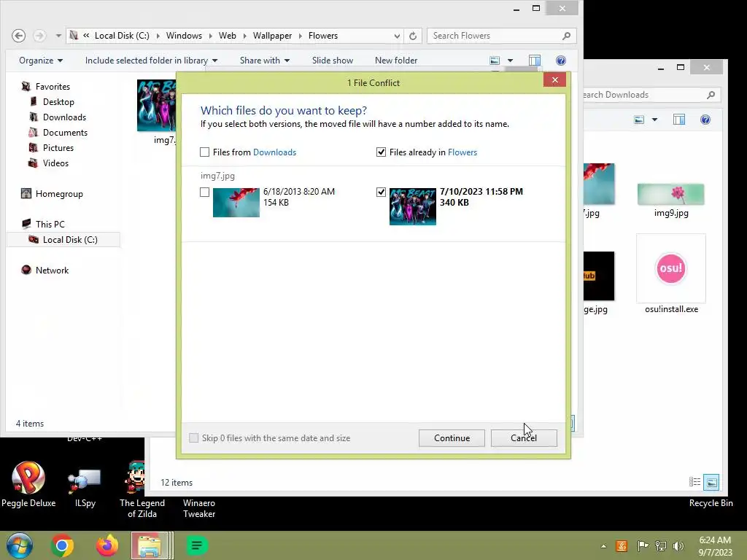Untick the 7/10/2023 img7.jpg version checkbox
The image size is (747, 560).
click(x=381, y=192)
